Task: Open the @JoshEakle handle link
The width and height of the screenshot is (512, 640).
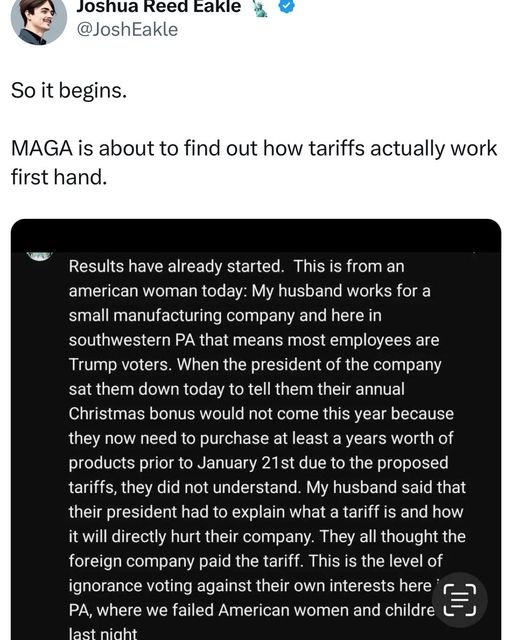Action: (127, 30)
